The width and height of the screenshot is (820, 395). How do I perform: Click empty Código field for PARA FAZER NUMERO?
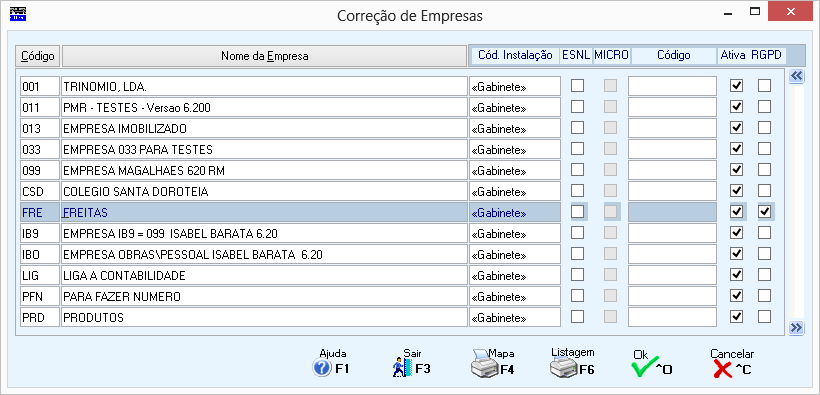click(673, 296)
